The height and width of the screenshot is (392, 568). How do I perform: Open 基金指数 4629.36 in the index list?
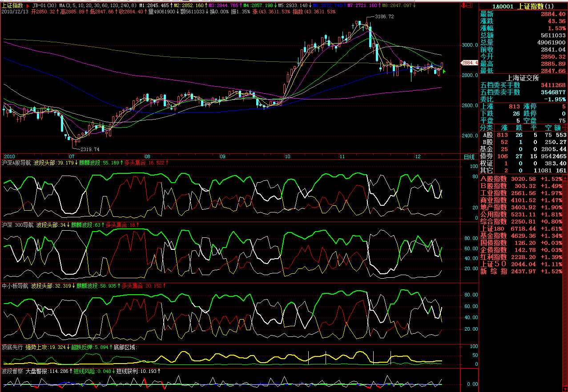521,236
